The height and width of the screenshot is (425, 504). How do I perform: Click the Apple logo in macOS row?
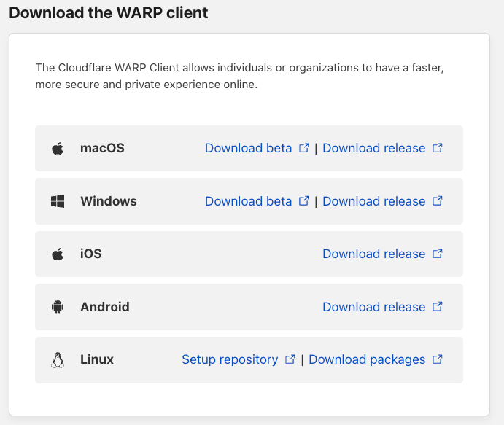pos(58,149)
